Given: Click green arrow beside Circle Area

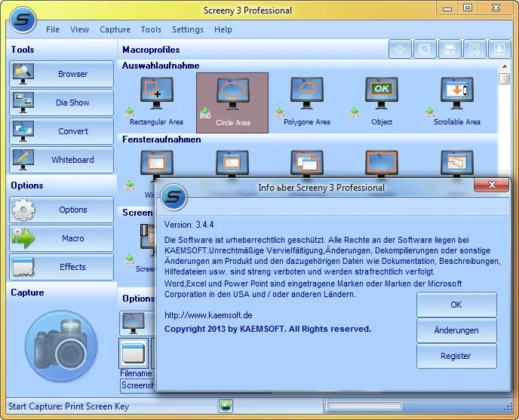Looking at the screenshot, I should (205, 113).
